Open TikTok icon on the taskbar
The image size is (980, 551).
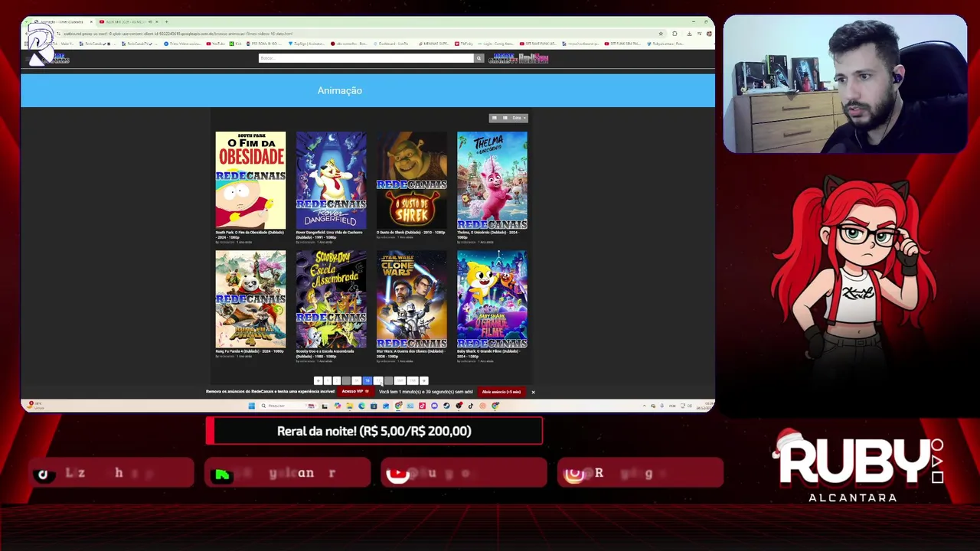[x=471, y=406]
